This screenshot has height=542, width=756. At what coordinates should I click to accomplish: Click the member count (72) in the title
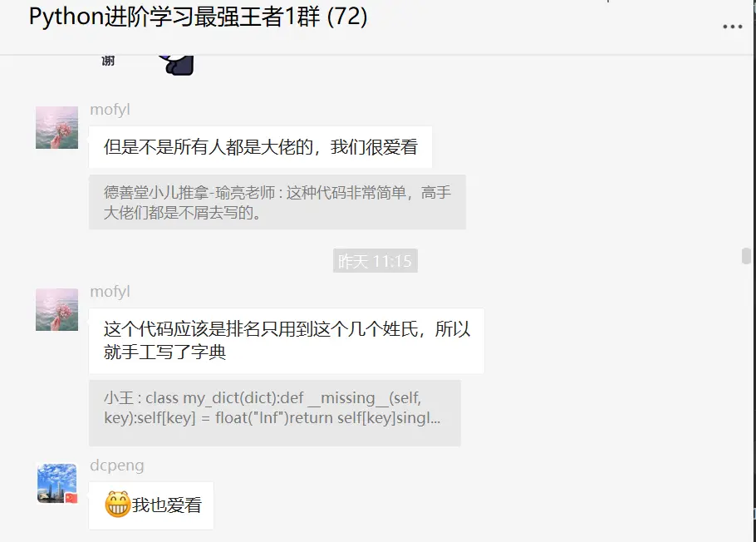pos(347,17)
